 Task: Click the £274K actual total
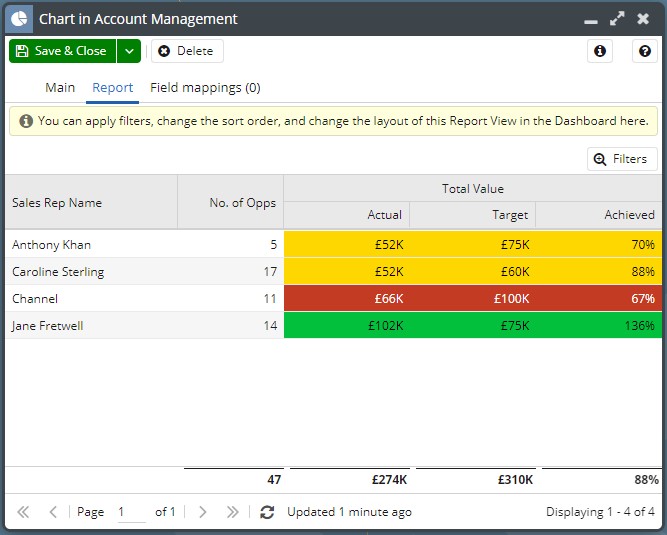[x=389, y=480]
